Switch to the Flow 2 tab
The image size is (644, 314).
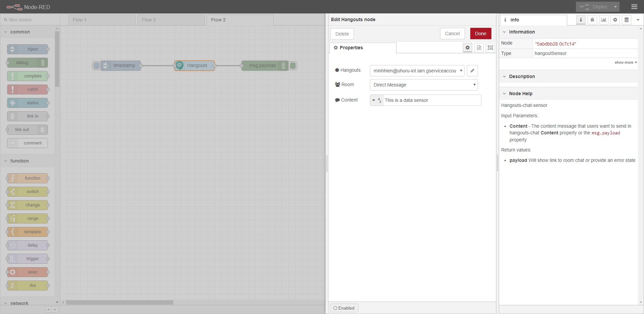(x=240, y=20)
